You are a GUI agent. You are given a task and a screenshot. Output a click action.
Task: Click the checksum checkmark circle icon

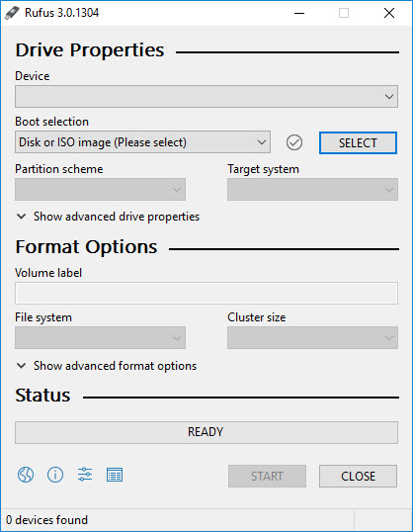294,142
